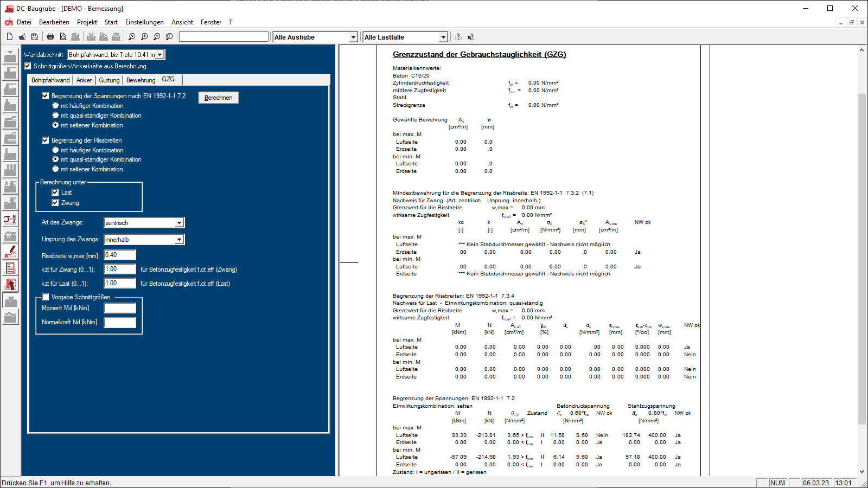
Task: Print the document with the printer icon
Action: [50, 37]
